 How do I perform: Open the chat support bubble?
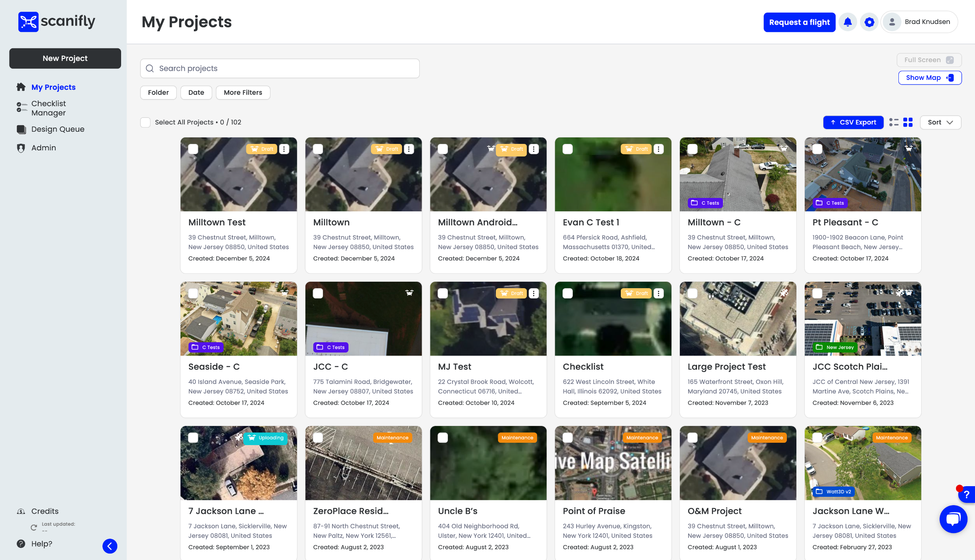click(x=953, y=519)
